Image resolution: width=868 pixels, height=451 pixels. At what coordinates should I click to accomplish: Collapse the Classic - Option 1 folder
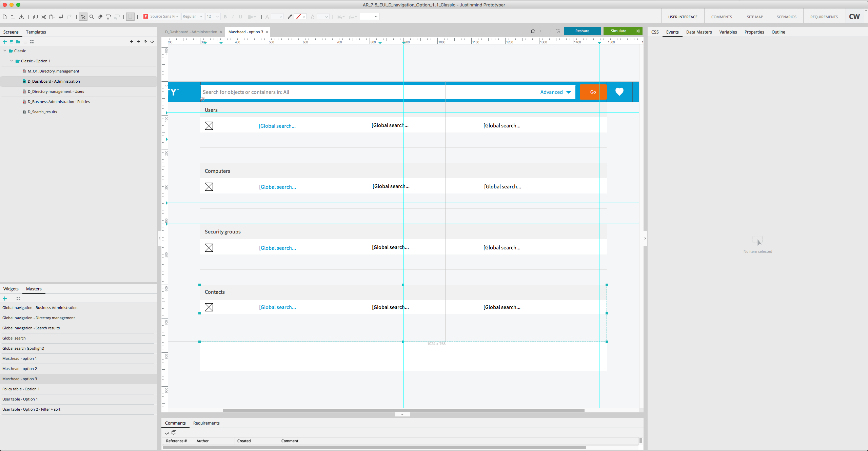[x=12, y=61]
